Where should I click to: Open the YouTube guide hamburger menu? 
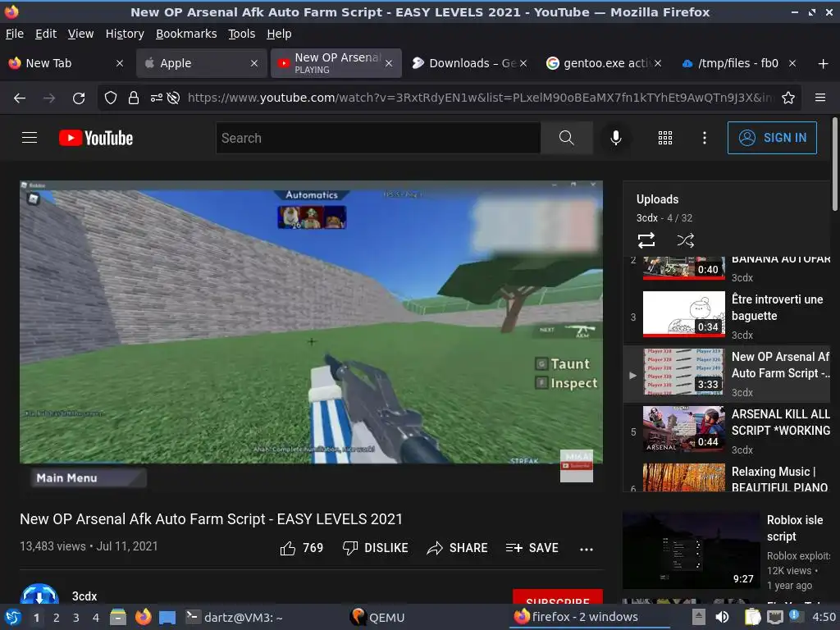click(30, 138)
